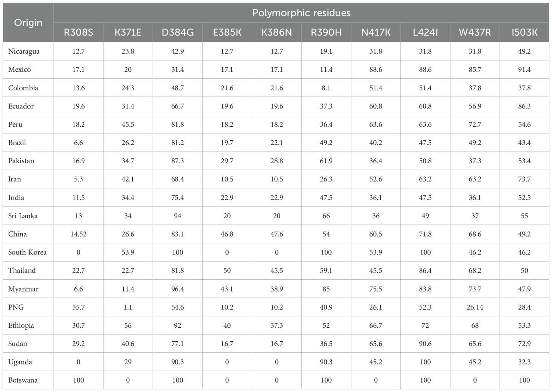Select the W437R column header

click(x=474, y=33)
